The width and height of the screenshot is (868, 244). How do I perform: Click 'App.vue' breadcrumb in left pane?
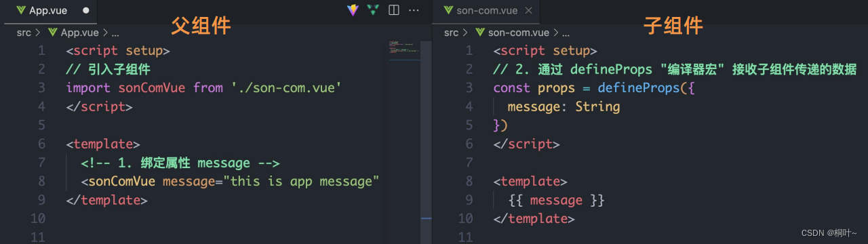(x=80, y=32)
